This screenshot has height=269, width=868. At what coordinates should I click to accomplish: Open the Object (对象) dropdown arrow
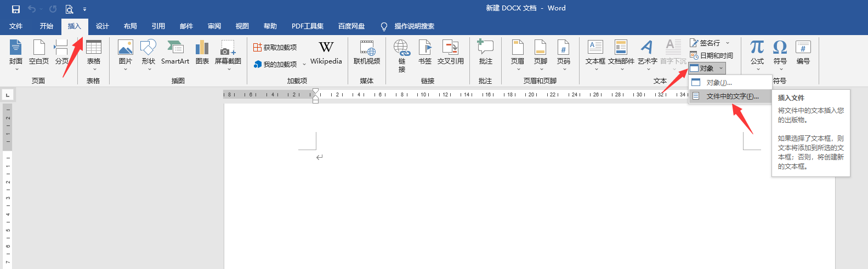(721, 68)
